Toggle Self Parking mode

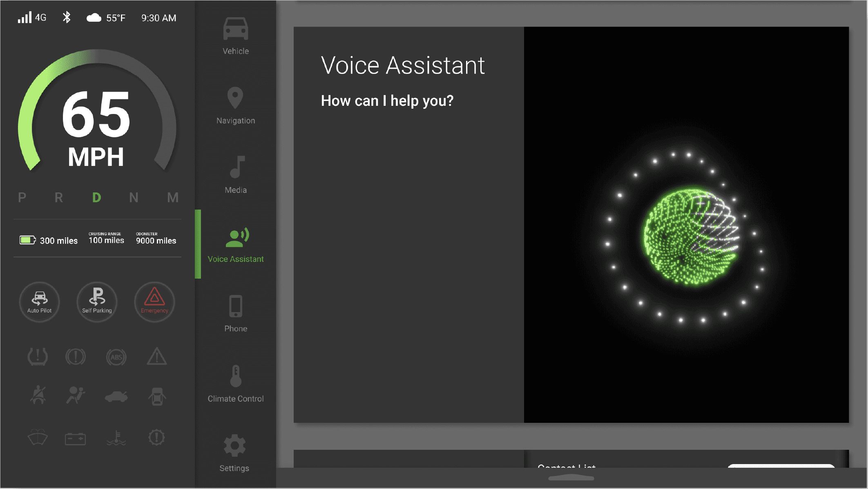click(x=97, y=302)
